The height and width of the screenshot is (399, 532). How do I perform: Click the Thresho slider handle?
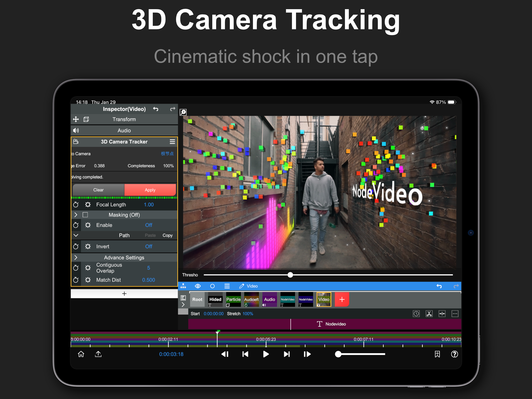(x=290, y=275)
